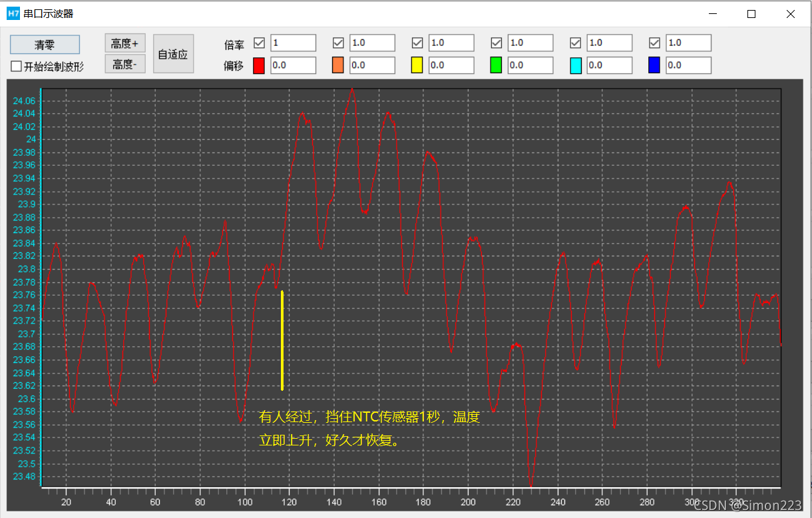812x518 pixels.
Task: Focus the cyan channel 偏移 field
Action: [610, 65]
